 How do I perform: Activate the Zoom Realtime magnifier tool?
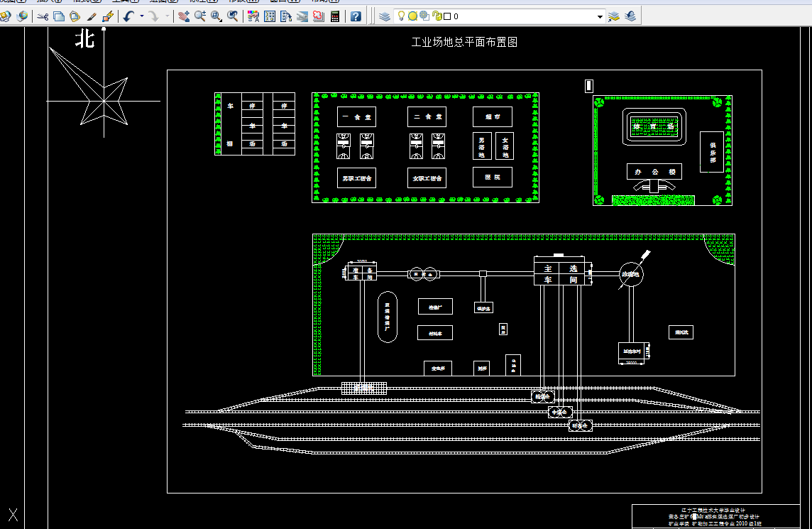pyautogui.click(x=200, y=16)
